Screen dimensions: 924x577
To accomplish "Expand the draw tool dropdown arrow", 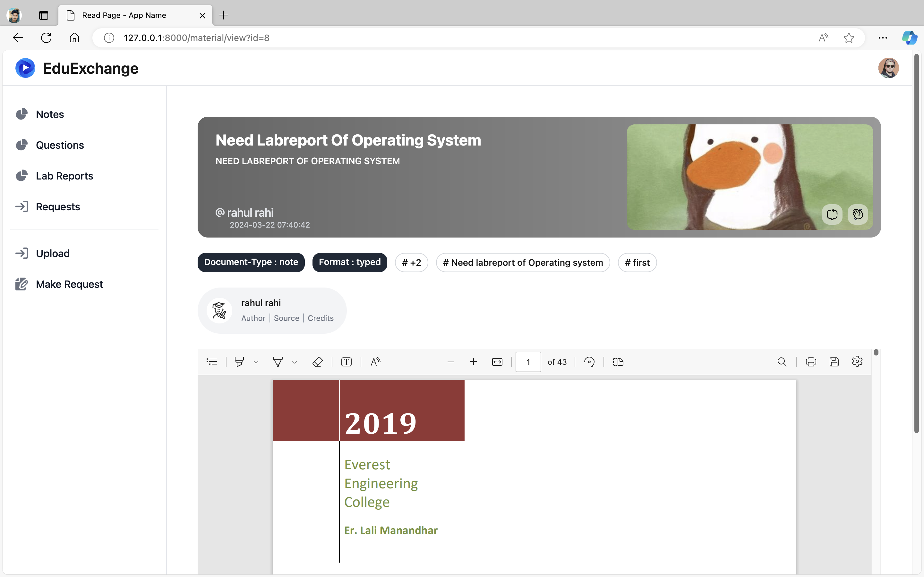I will click(295, 362).
